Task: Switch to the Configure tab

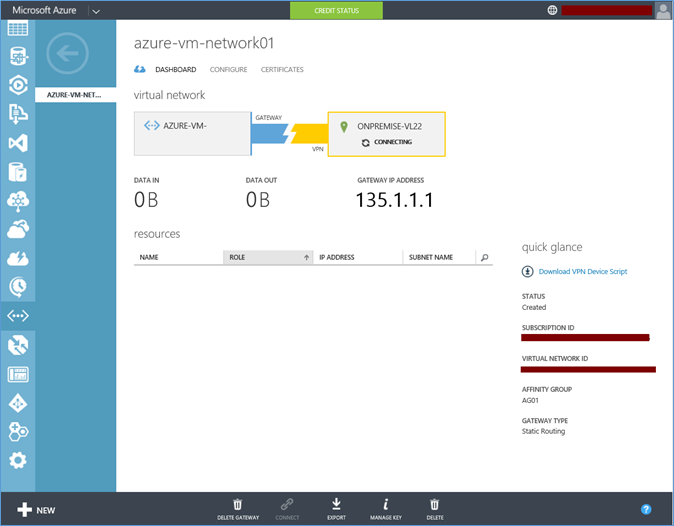Action: 228,70
